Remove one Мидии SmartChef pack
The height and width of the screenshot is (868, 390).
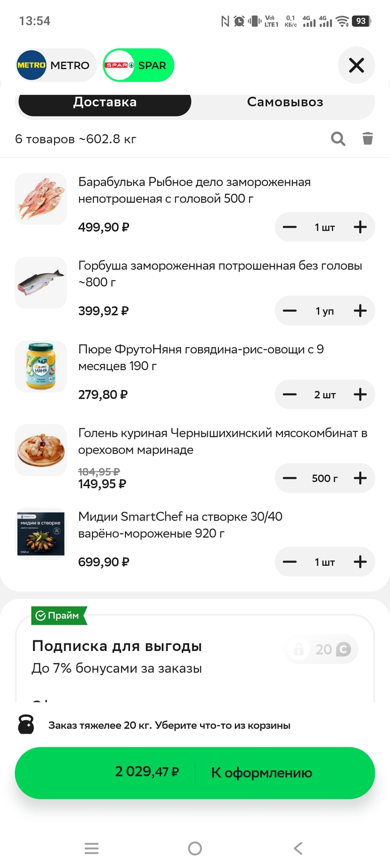tap(290, 562)
